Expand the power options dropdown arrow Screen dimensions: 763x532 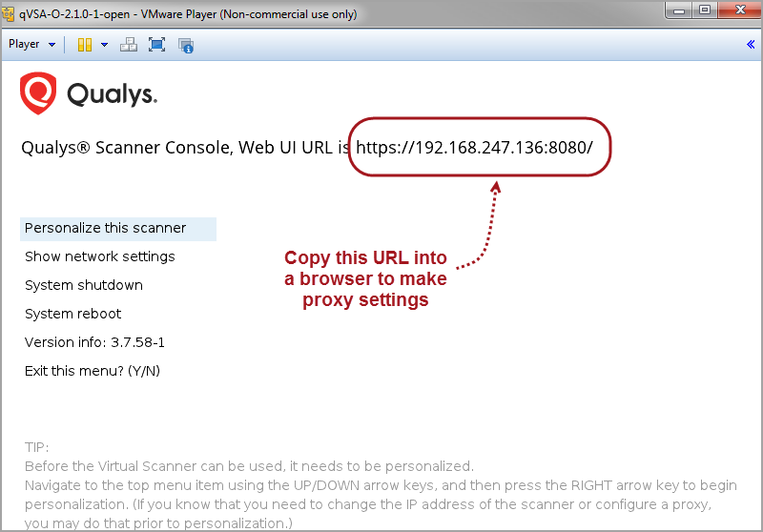(104, 45)
